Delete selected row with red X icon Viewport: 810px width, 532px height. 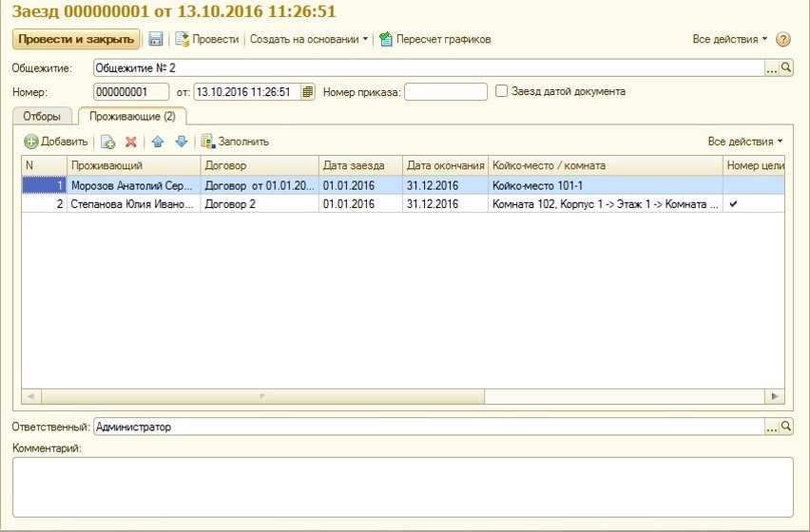point(130,142)
